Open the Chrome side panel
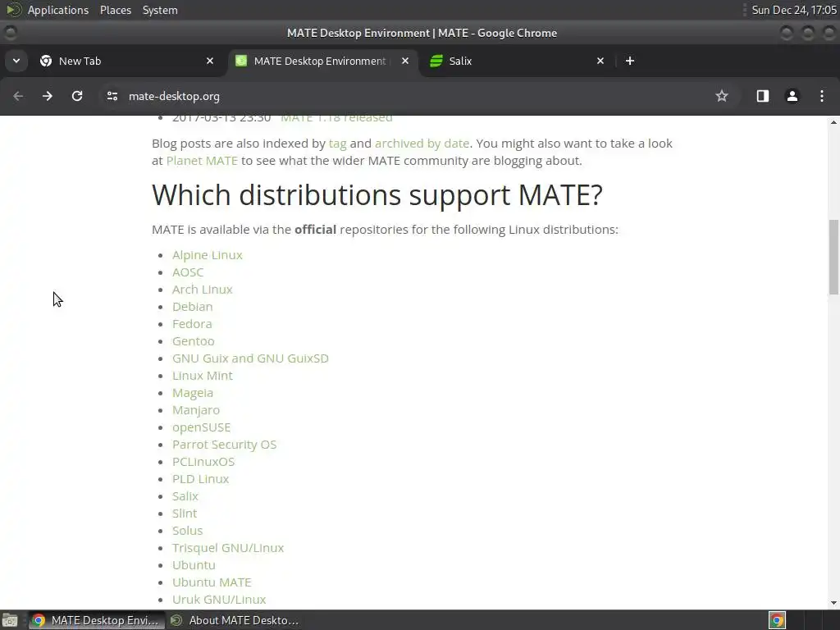 762,96
